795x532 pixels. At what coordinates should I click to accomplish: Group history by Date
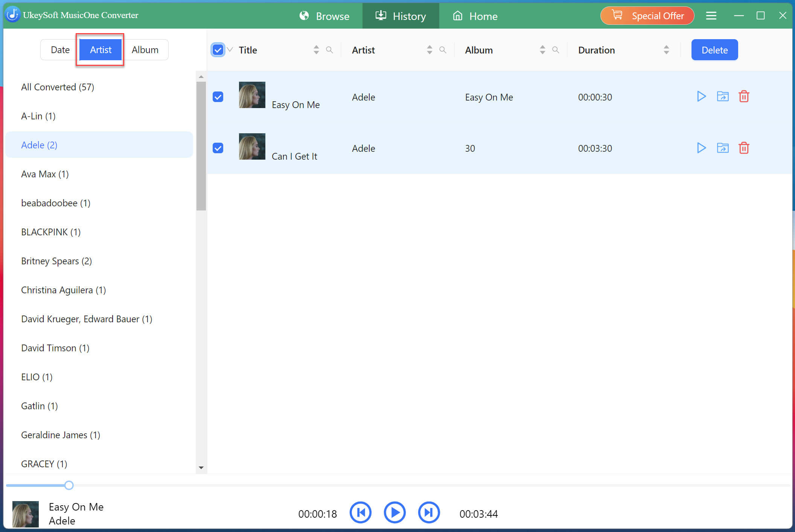point(60,50)
